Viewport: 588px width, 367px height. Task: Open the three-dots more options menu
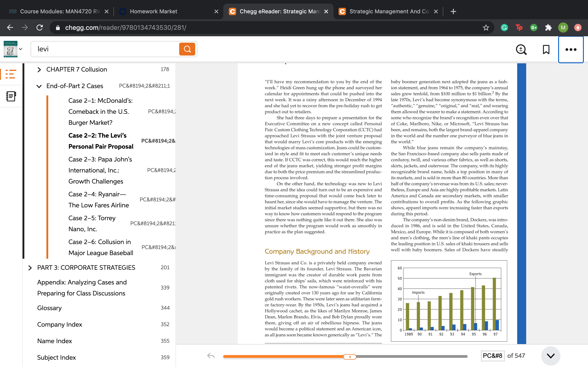point(571,50)
